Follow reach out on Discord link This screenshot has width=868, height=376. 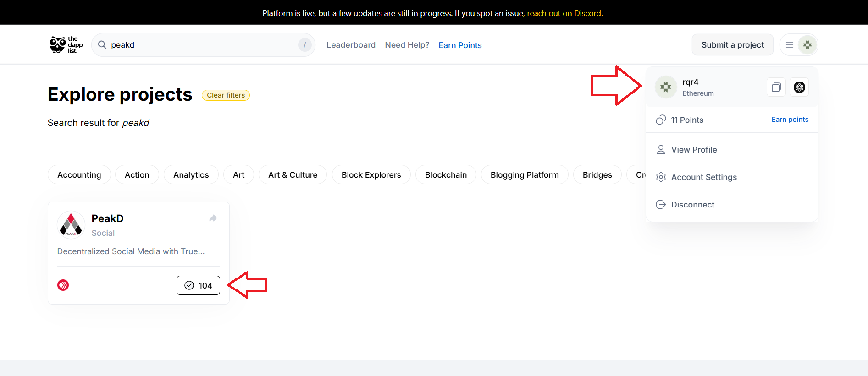pyautogui.click(x=565, y=13)
